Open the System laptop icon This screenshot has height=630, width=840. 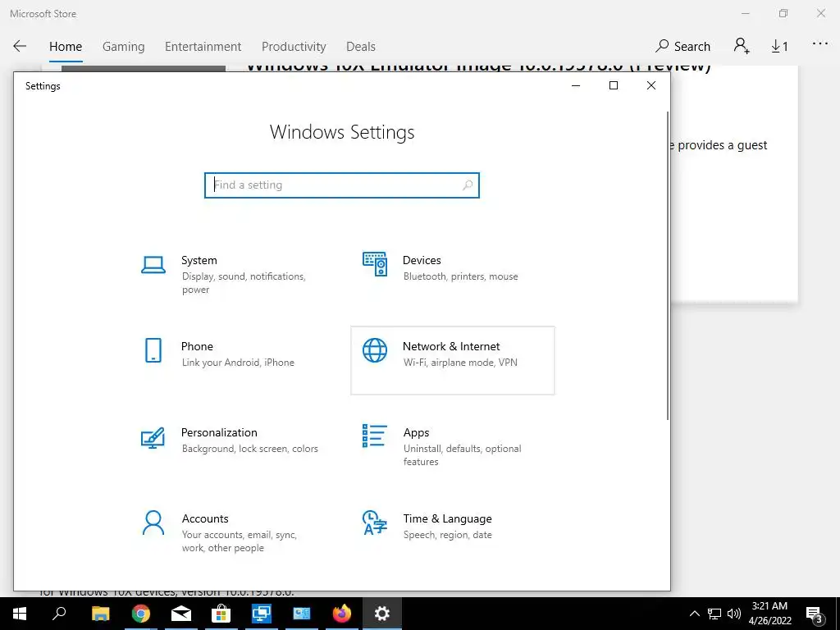[x=153, y=265]
